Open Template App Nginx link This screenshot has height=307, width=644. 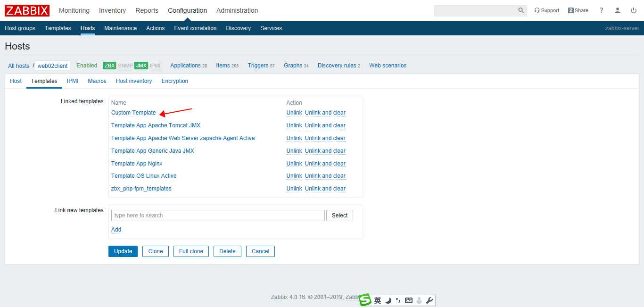click(x=137, y=164)
